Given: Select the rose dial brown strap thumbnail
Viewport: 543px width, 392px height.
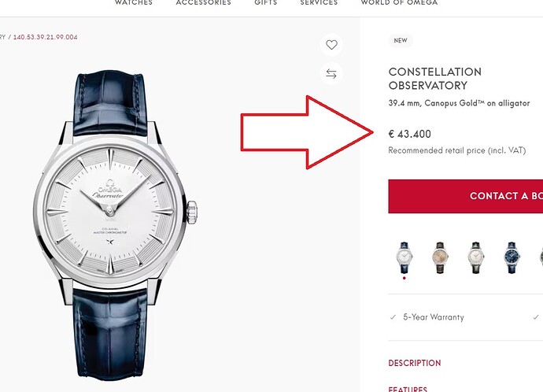Looking at the screenshot, I should [x=441, y=257].
